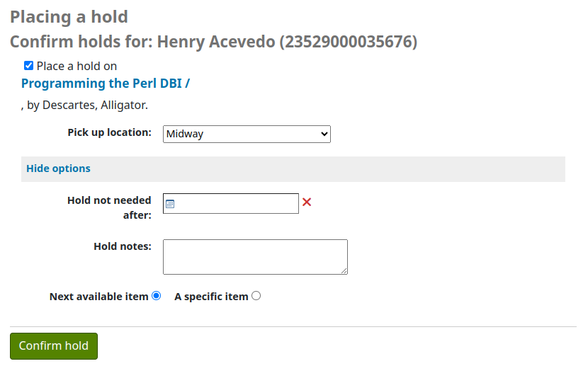Click the Pick up location label
Viewport: 588px width, 366px height.
pos(109,132)
